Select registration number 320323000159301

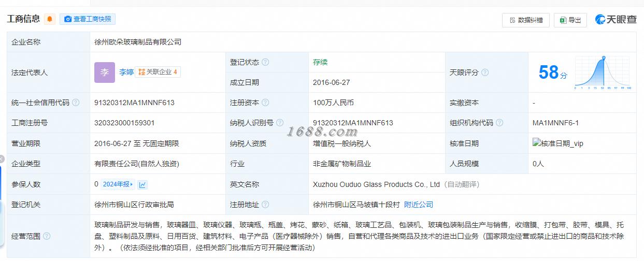pyautogui.click(x=124, y=123)
